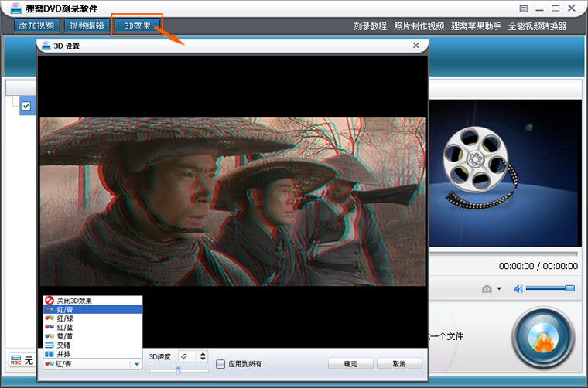Click the 狸窝DVD刻录软件 app logo icon
588x388 pixels.
pyautogui.click(x=15, y=8)
